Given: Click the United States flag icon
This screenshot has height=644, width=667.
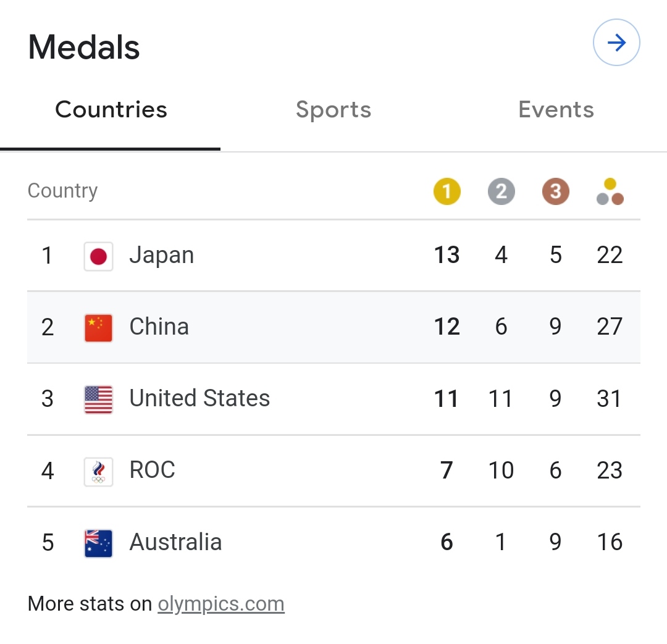Looking at the screenshot, I should tap(98, 399).
